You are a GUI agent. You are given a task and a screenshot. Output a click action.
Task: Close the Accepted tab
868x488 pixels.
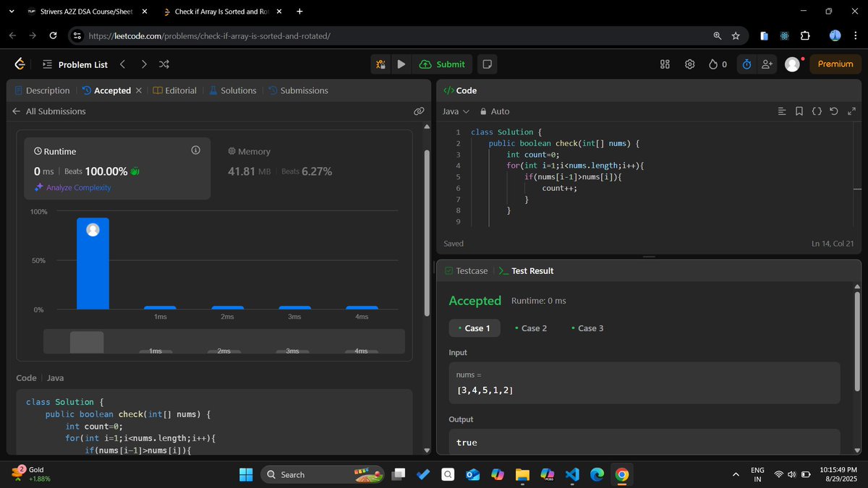click(x=139, y=91)
